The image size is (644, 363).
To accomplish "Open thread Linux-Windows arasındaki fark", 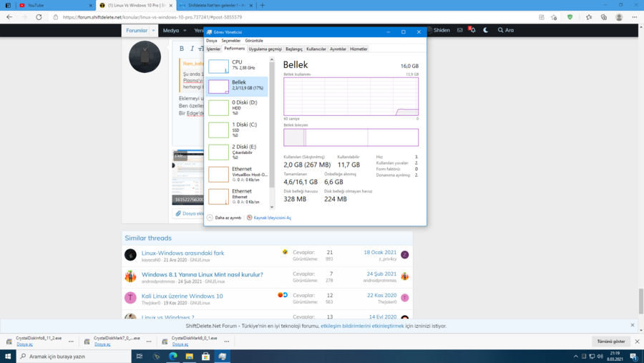I will (x=182, y=253).
